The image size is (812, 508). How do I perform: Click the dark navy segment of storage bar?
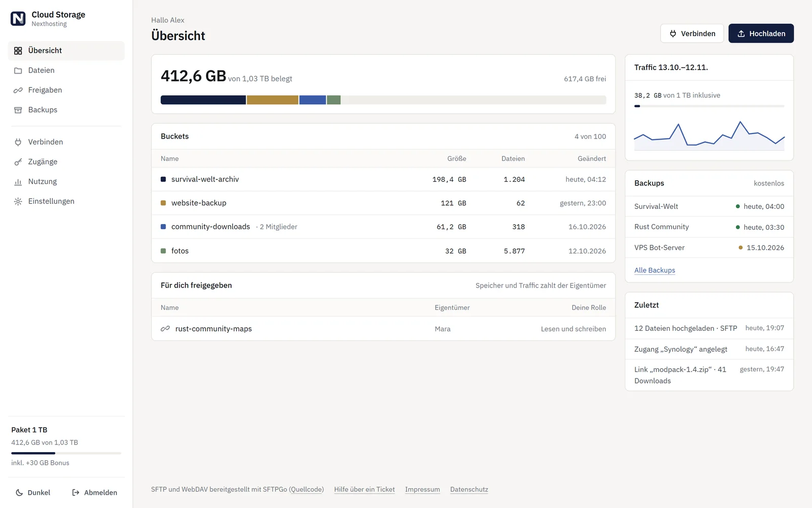pyautogui.click(x=203, y=100)
